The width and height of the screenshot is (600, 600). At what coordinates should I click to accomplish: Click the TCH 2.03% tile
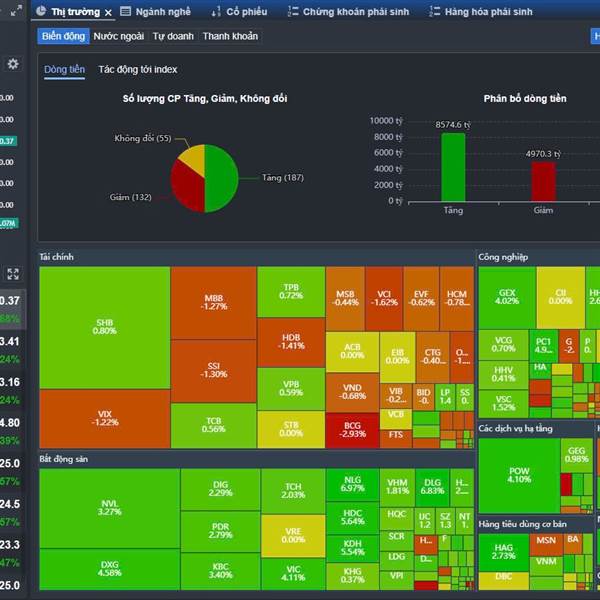point(293,491)
